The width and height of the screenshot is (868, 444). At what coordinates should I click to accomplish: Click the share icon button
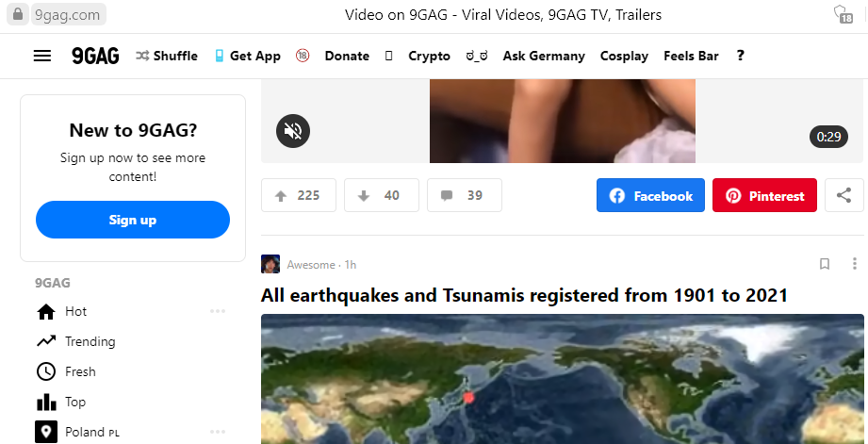[x=844, y=195]
